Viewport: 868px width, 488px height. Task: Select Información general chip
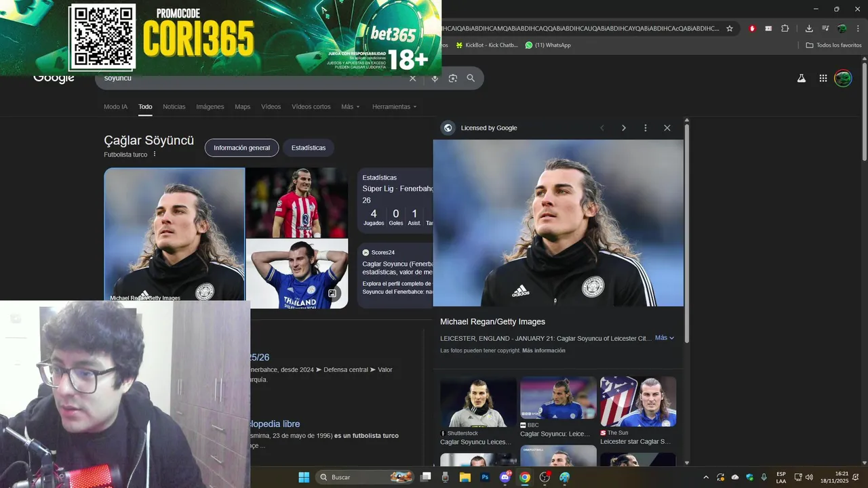point(241,148)
